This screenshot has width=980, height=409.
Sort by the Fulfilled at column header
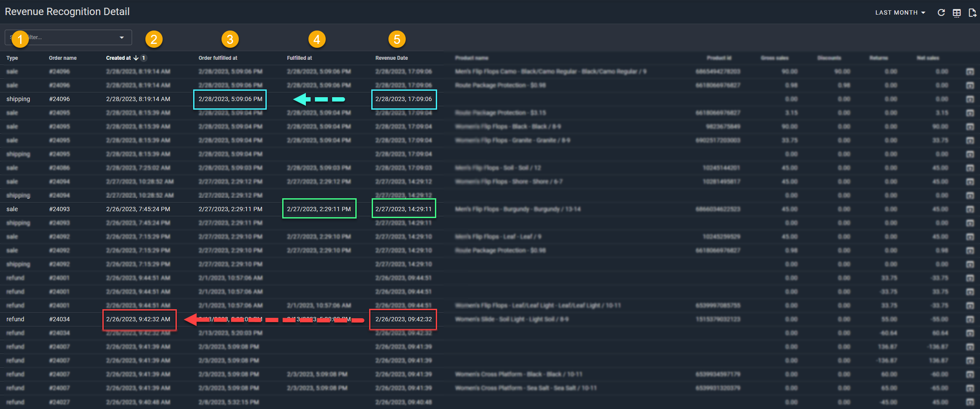pos(299,58)
